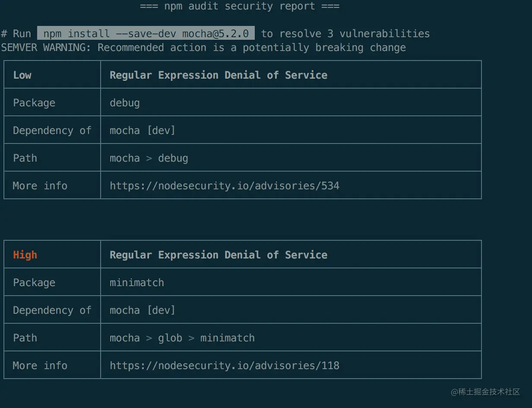This screenshot has height=408, width=532.
Task: Open the nodesecurity.io advisories/534 link
Action: 224,186
